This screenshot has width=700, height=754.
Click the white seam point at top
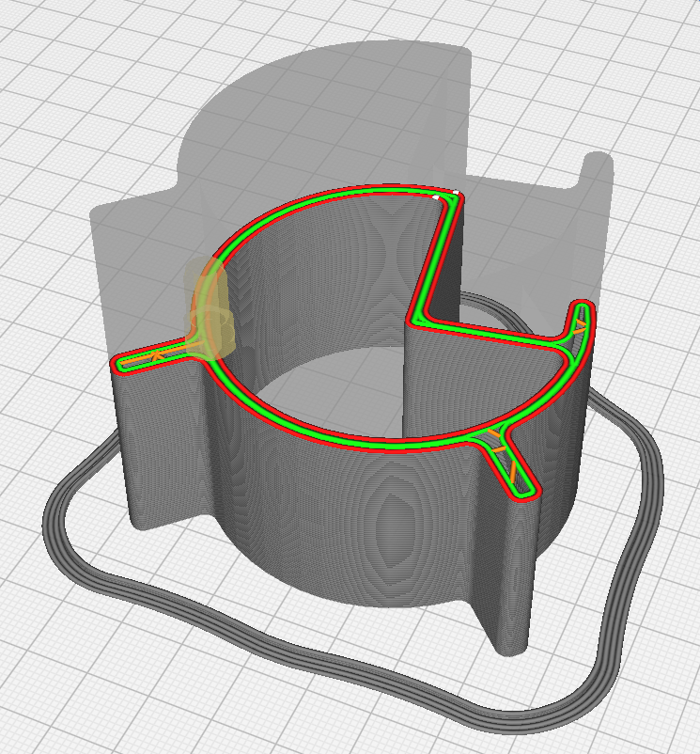pos(455,194)
